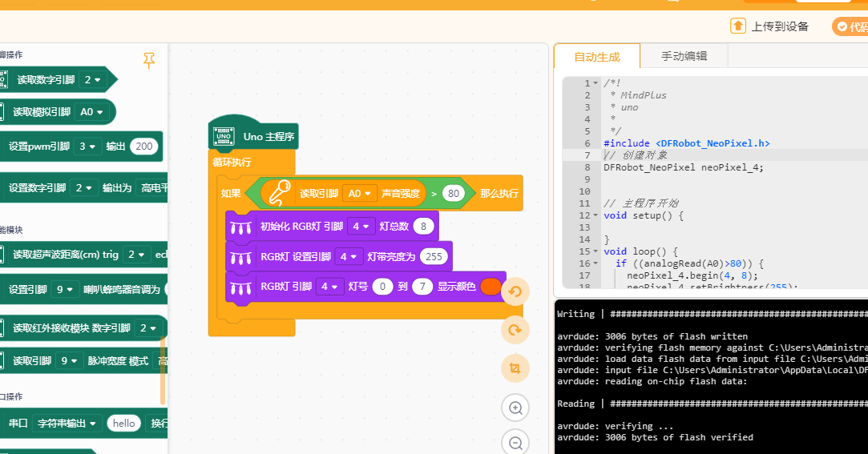Click the pin icon on the block palette
The height and width of the screenshot is (454, 868).
(x=149, y=60)
